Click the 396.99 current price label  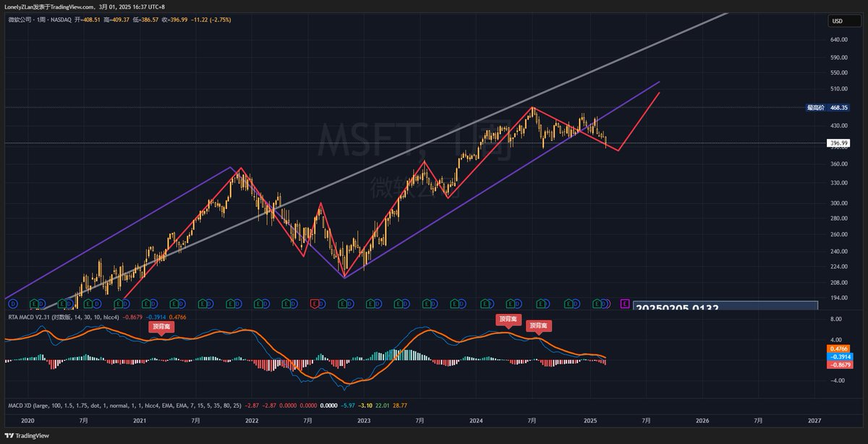[840, 143]
